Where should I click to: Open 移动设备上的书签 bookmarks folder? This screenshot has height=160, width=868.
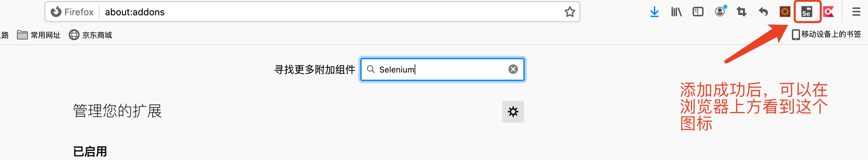tap(827, 34)
